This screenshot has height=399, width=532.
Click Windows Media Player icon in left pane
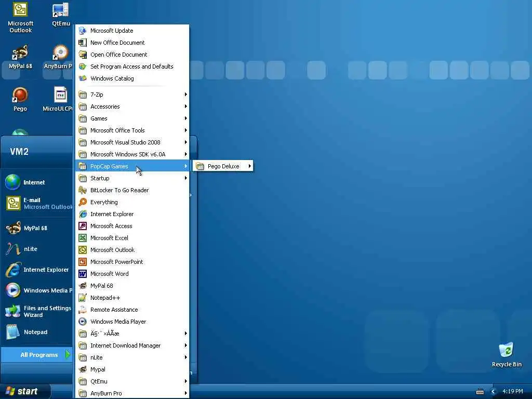[x=13, y=290]
